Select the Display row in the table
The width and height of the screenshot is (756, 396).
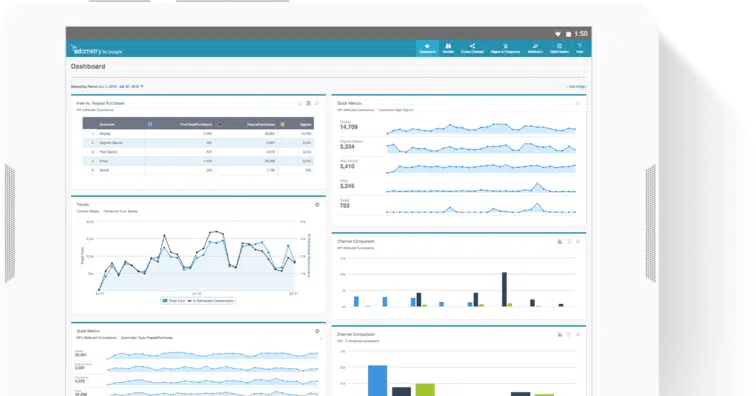198,134
